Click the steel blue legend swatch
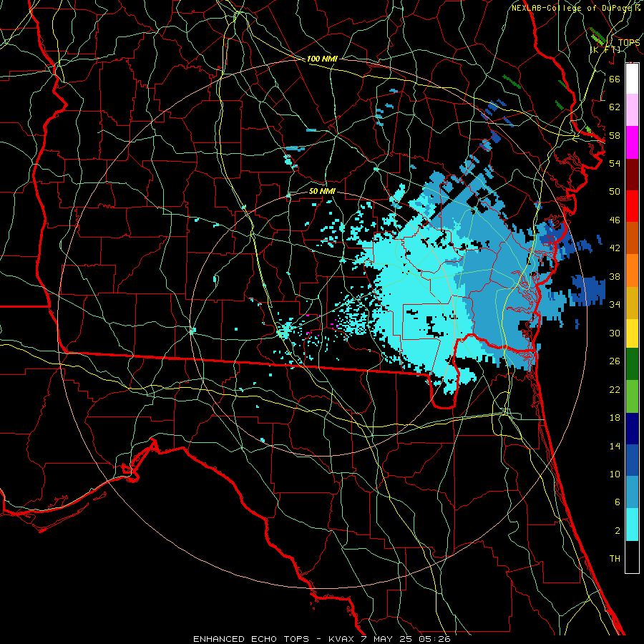Image resolution: width=644 pixels, height=644 pixels. (632, 492)
